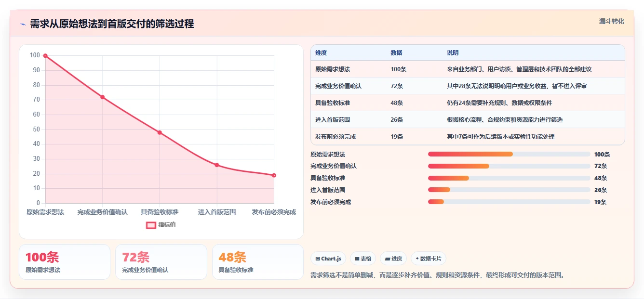Click the 具备验收标准 progress bar
The height and width of the screenshot is (299, 644).
(509, 178)
